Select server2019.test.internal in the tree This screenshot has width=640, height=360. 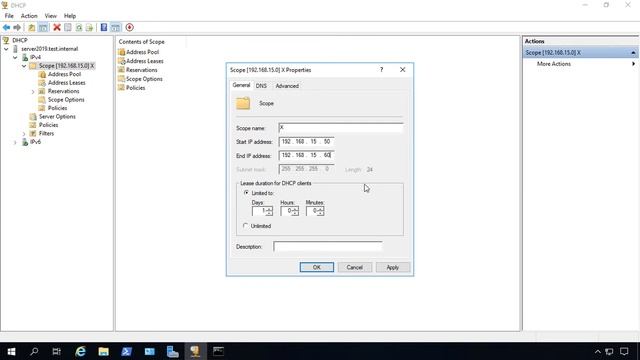49,49
